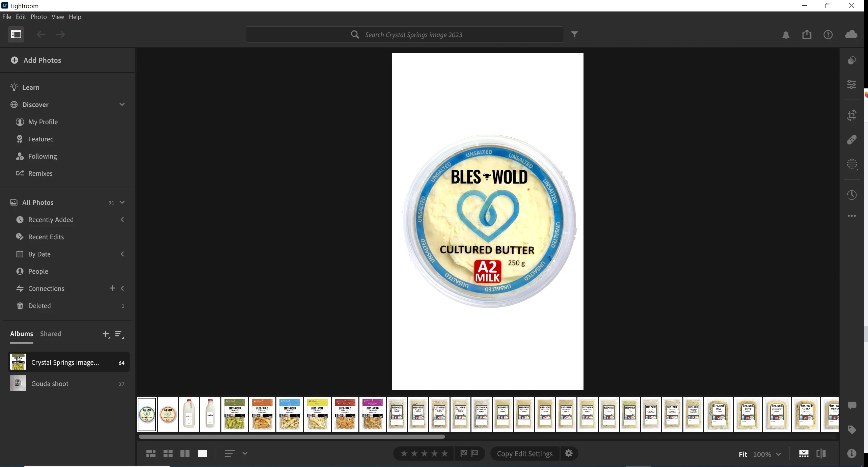Expand the Recently Added list
The height and width of the screenshot is (467, 868).
pos(122,220)
